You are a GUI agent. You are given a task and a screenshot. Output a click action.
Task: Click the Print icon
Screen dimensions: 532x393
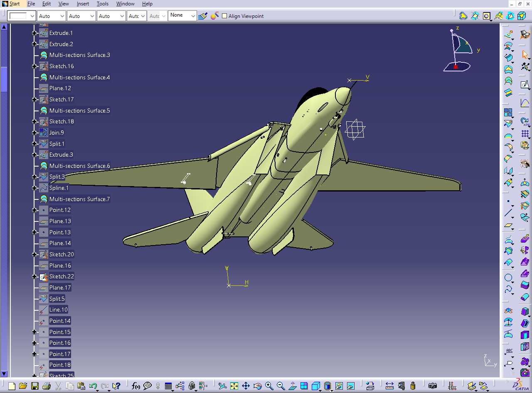[47, 386]
